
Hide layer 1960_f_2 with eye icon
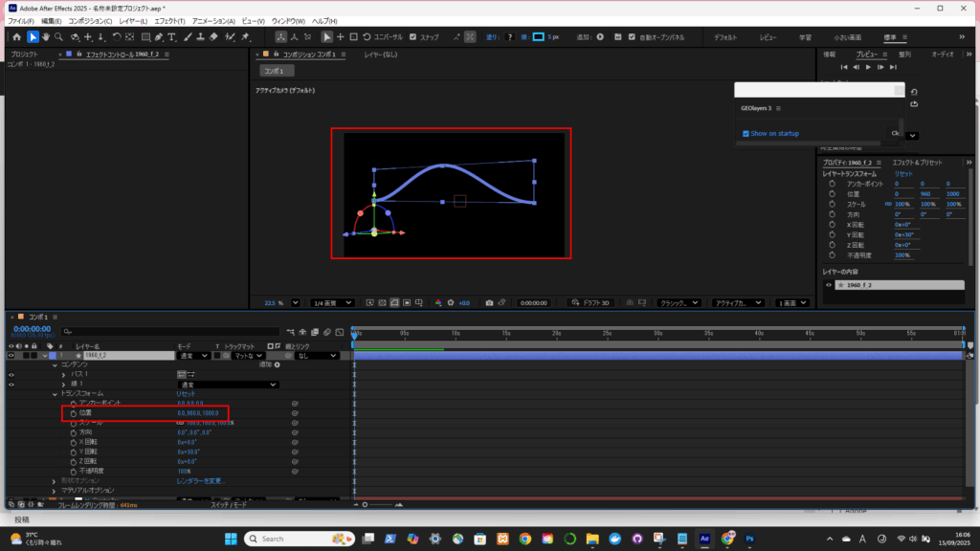pyautogui.click(x=11, y=355)
